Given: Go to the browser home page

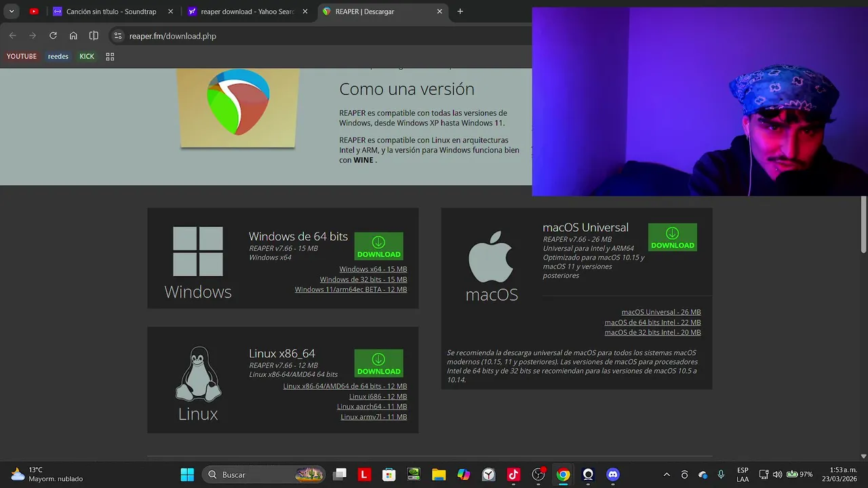Looking at the screenshot, I should tap(73, 36).
